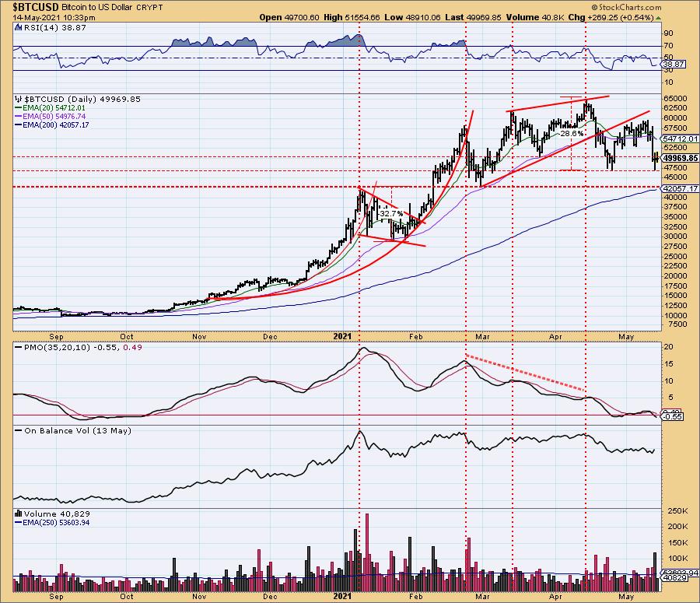Click the 2021 label on price chart axis
The height and width of the screenshot is (603, 700).
coord(343,336)
